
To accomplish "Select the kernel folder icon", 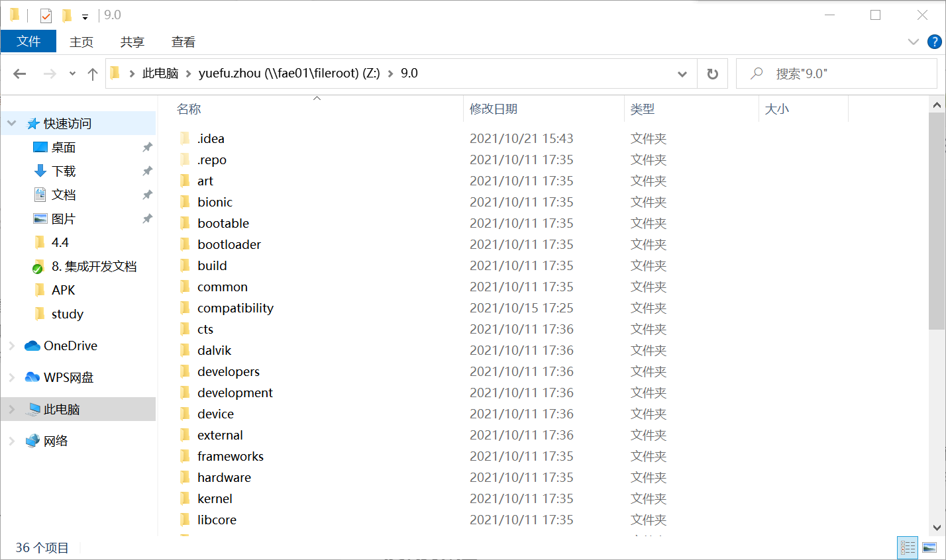I will (185, 498).
